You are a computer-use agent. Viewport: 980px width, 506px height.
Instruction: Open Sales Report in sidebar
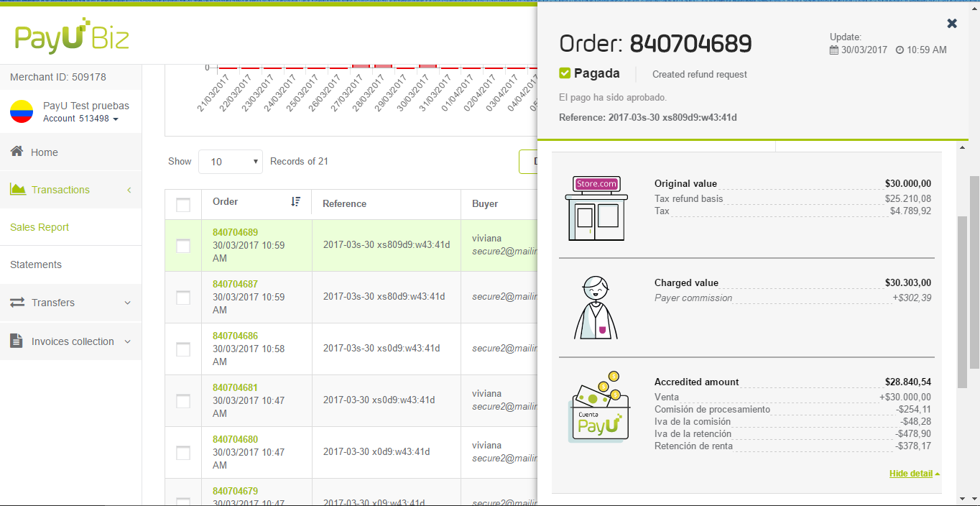(x=40, y=227)
